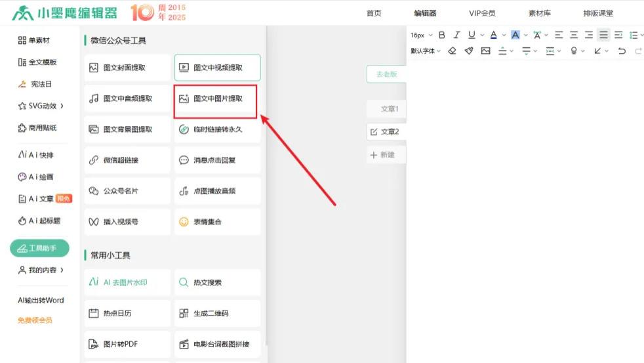The height and width of the screenshot is (363, 644).
Task: Open the Ai快排 sidebar tool
Action: (35, 155)
